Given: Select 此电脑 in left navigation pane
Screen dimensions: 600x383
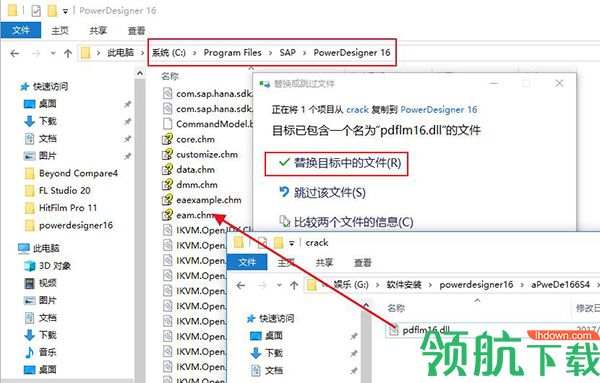Looking at the screenshot, I should (46, 248).
